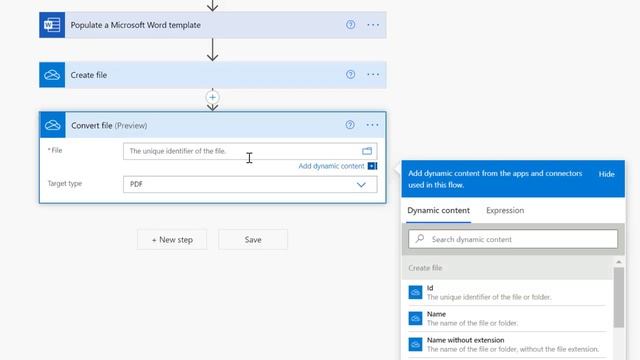The height and width of the screenshot is (360, 640).
Task: Expand the Create file step header
Action: 213,75
